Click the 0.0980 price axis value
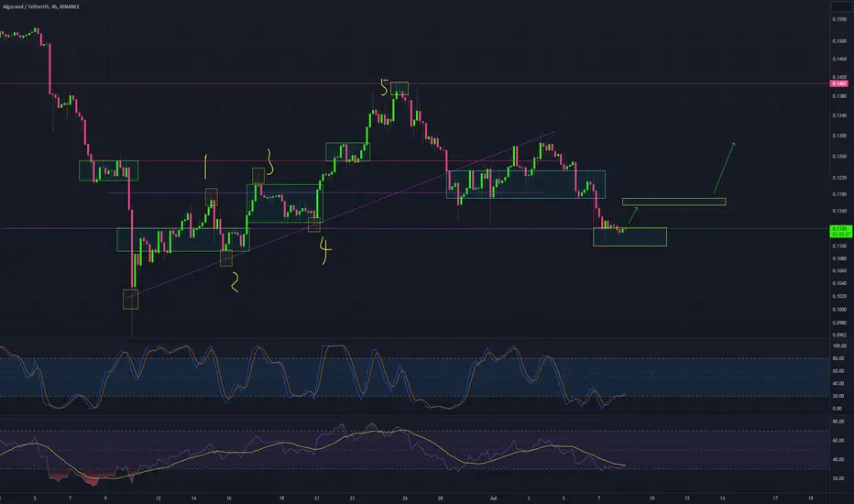Viewport: 854px width, 504px height. [839, 323]
